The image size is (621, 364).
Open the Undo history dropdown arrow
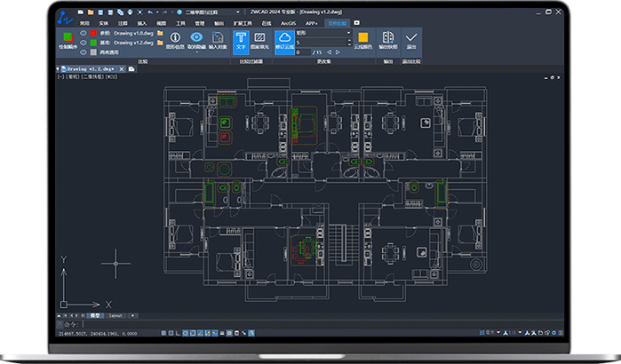[157, 12]
